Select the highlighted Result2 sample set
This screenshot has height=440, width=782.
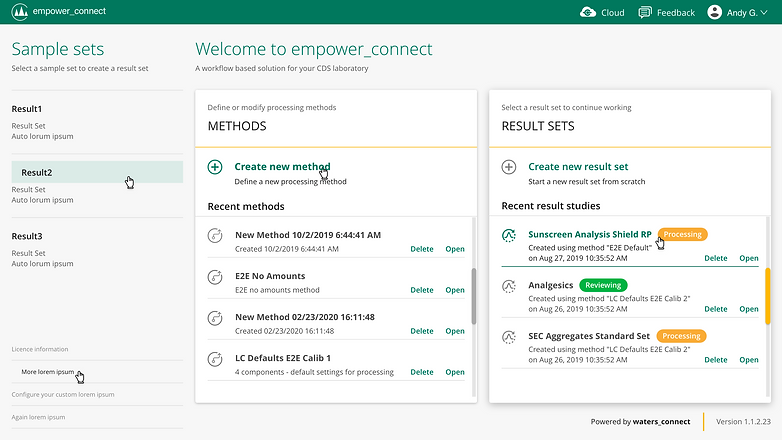click(97, 172)
